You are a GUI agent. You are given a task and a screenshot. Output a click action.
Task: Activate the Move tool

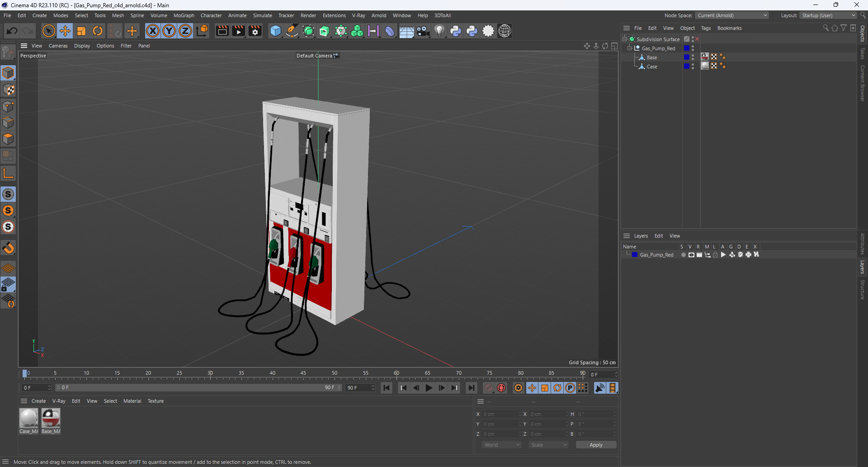(65, 31)
